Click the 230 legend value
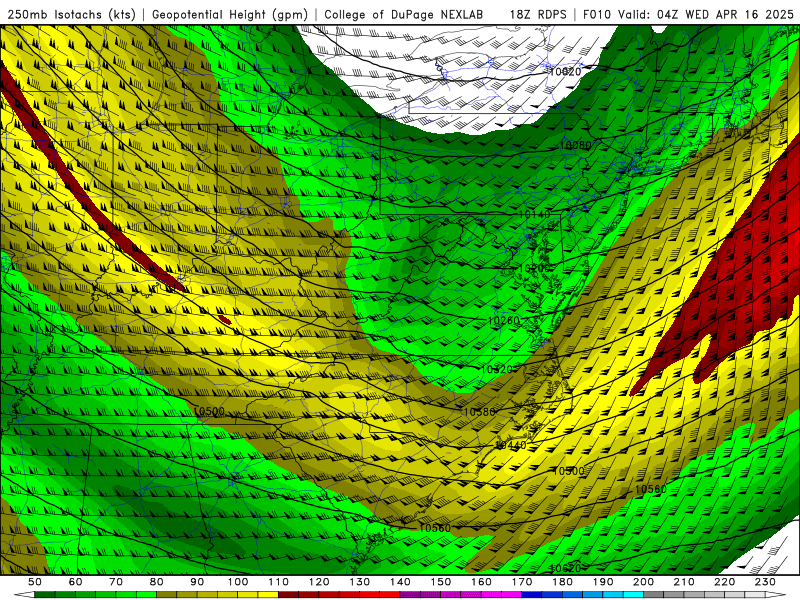The height and width of the screenshot is (600, 800). (x=766, y=582)
